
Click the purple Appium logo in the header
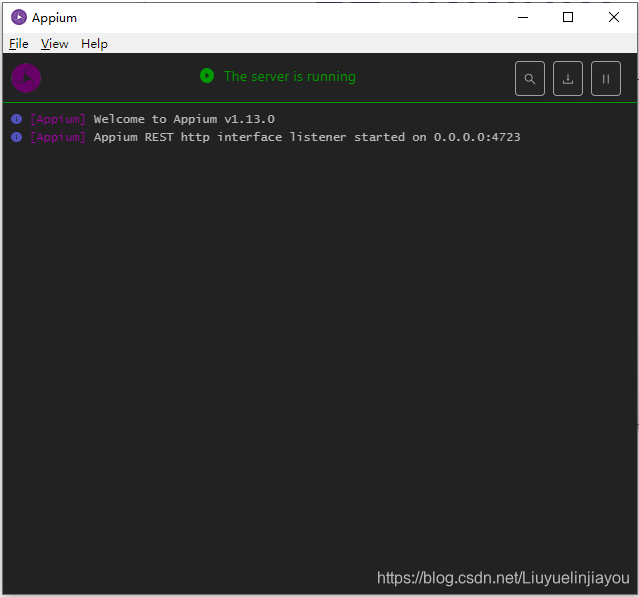[x=26, y=78]
